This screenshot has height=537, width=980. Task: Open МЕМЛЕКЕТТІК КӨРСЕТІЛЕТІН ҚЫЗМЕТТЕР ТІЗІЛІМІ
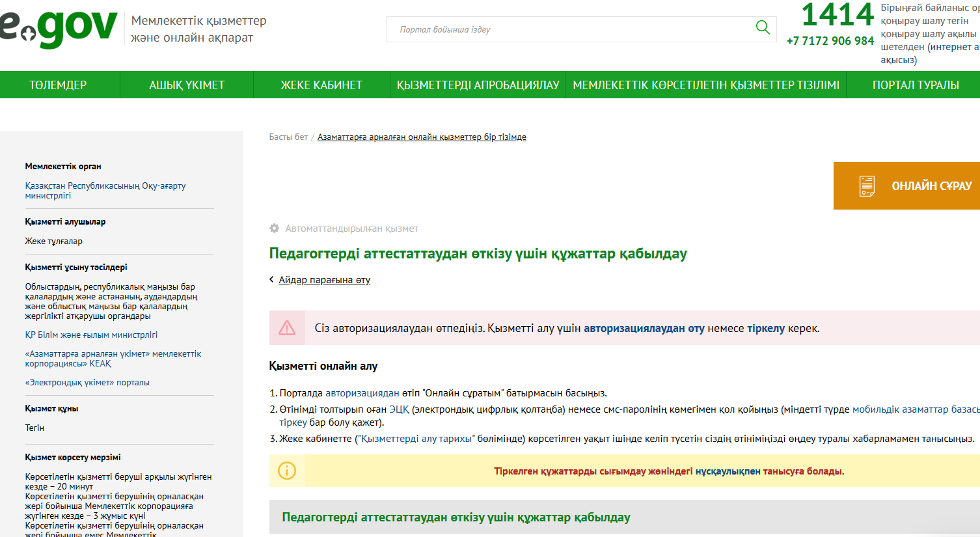click(706, 85)
